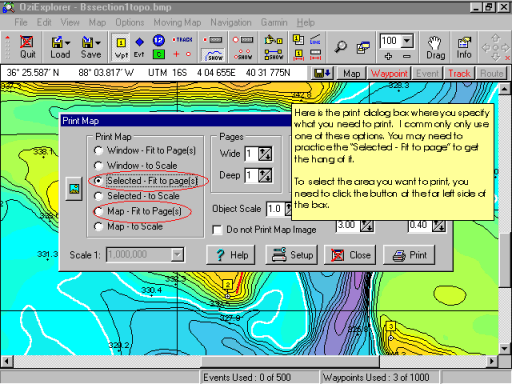Screen dimensions: 512x384
Task: Activate the magnifier zoom tool
Action: click(x=340, y=47)
